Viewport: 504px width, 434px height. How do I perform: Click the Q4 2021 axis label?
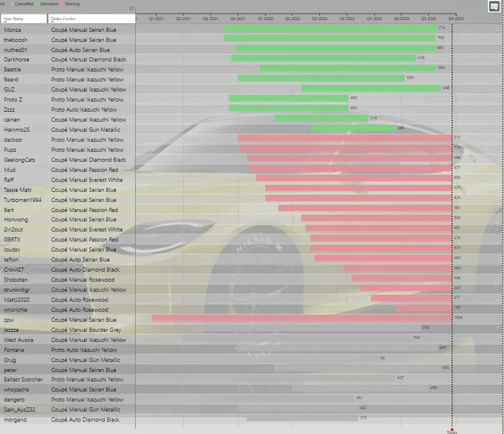pyautogui.click(x=238, y=19)
